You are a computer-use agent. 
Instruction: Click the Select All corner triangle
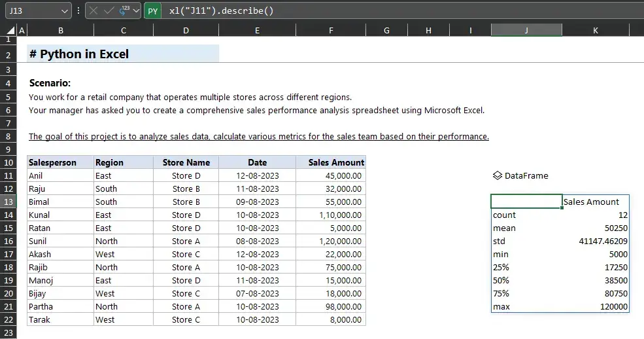[x=10, y=31]
